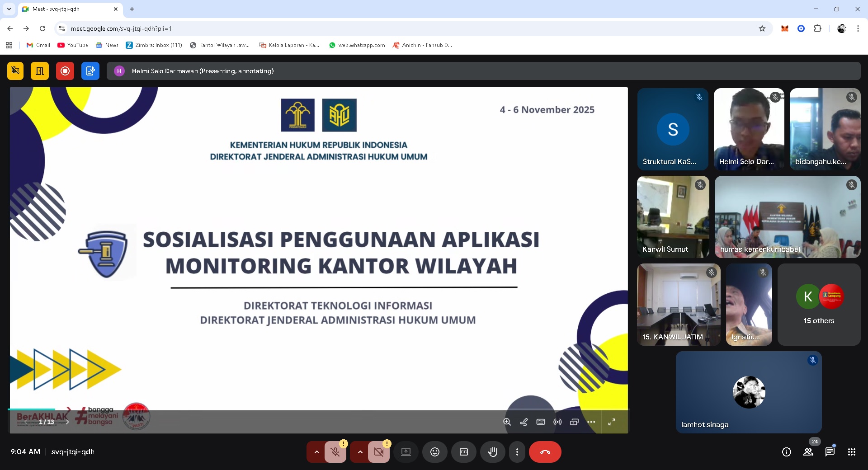Send an emoji reaction
Screen dimensions: 868x470
coord(435,452)
